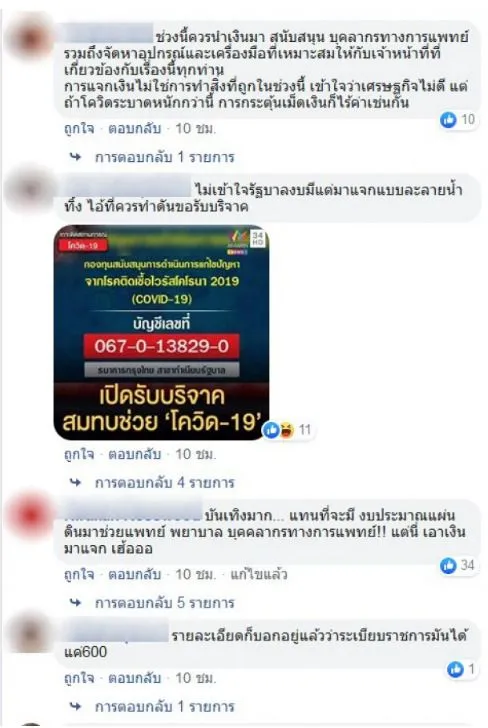Like the last comment about 600
The image size is (488, 728).
79,678
